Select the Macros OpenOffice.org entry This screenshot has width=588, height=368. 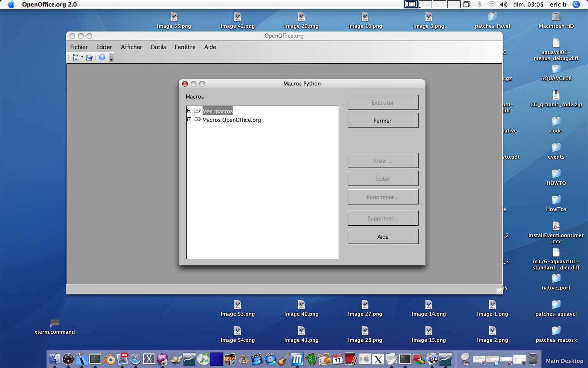point(232,120)
